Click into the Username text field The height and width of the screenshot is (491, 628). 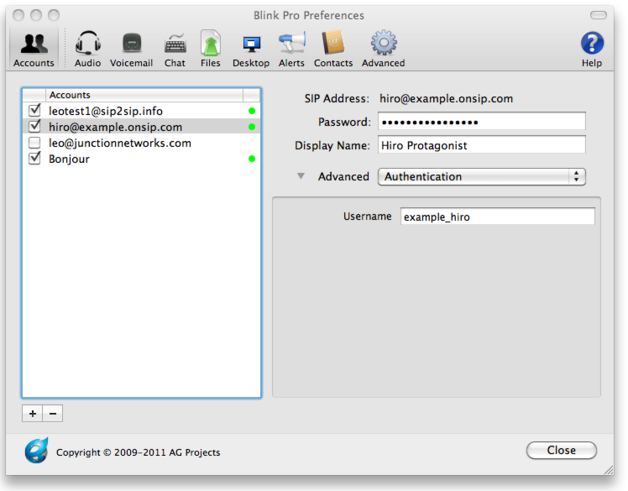497,217
